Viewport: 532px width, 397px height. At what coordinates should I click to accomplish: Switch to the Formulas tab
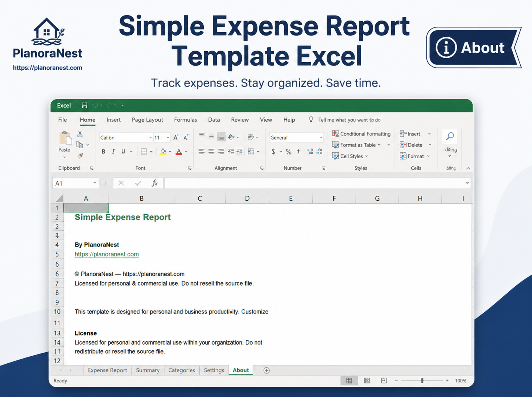point(186,120)
